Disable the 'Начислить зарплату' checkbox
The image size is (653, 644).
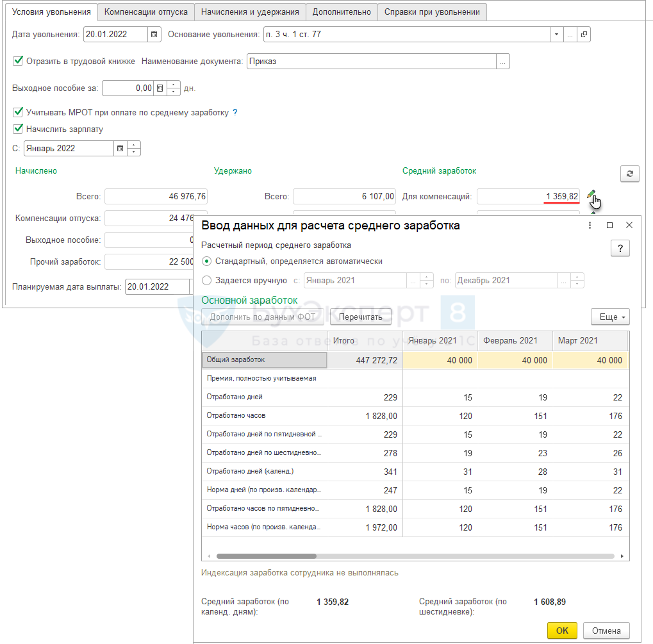click(18, 129)
